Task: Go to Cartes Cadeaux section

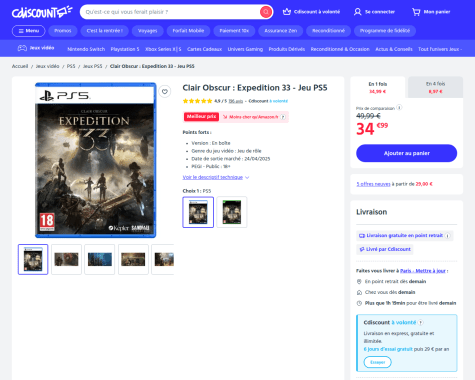Action: (204, 49)
